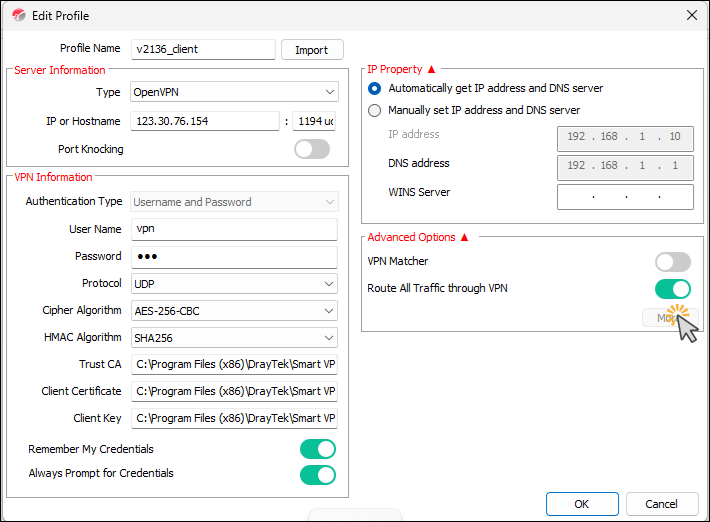
Task: Open the HMAC Algorithm dropdown
Action: click(x=235, y=338)
